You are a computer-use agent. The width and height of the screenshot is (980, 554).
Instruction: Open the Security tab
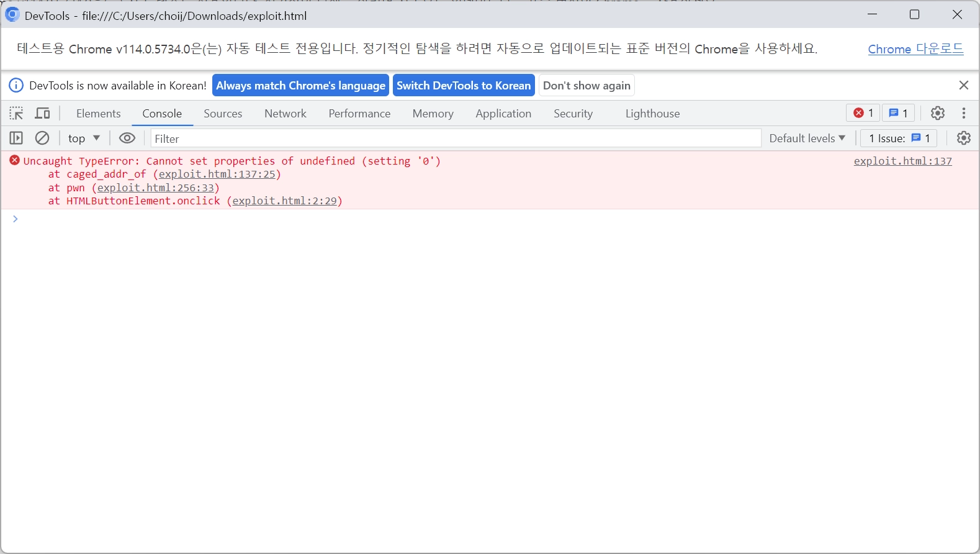573,114
